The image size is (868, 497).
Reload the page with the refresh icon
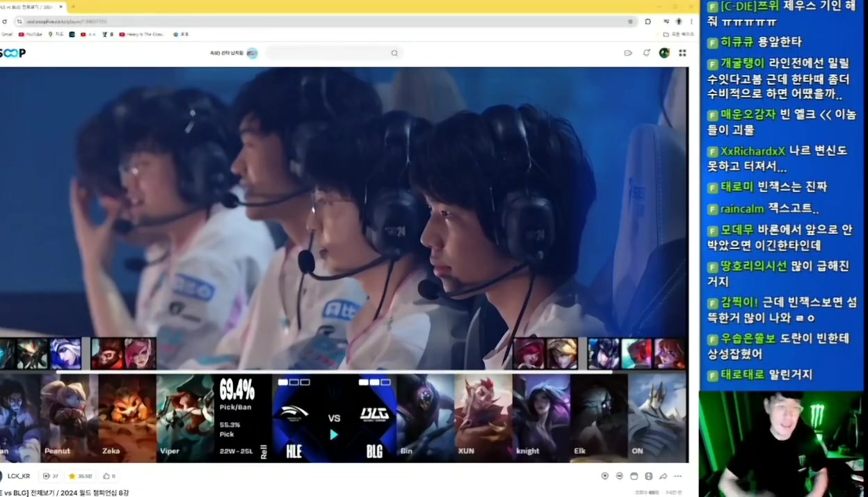pyautogui.click(x=5, y=22)
